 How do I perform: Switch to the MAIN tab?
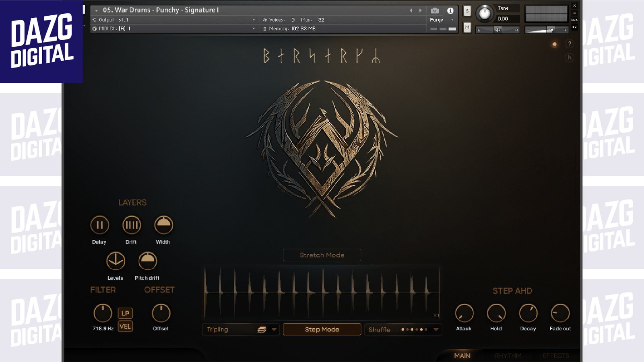tap(462, 356)
